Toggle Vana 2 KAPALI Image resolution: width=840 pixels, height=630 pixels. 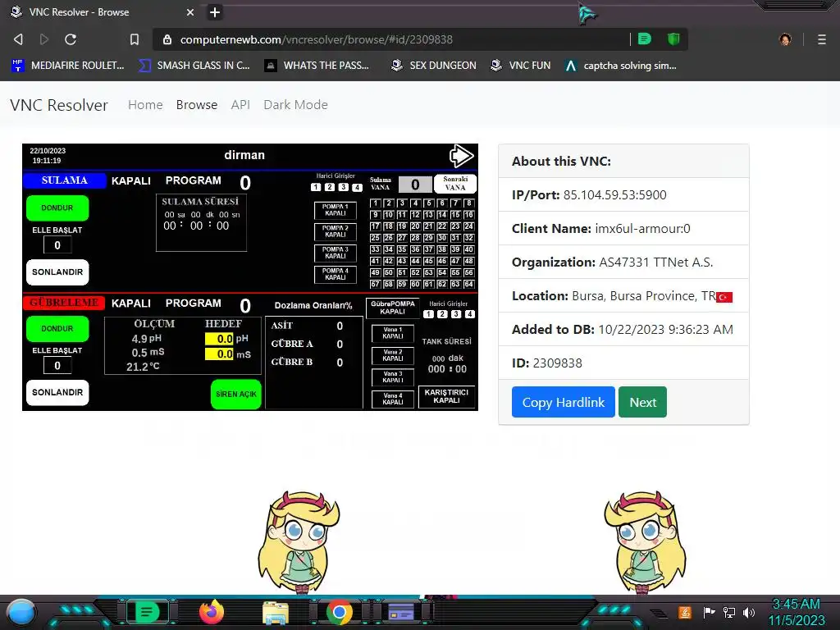[393, 355]
